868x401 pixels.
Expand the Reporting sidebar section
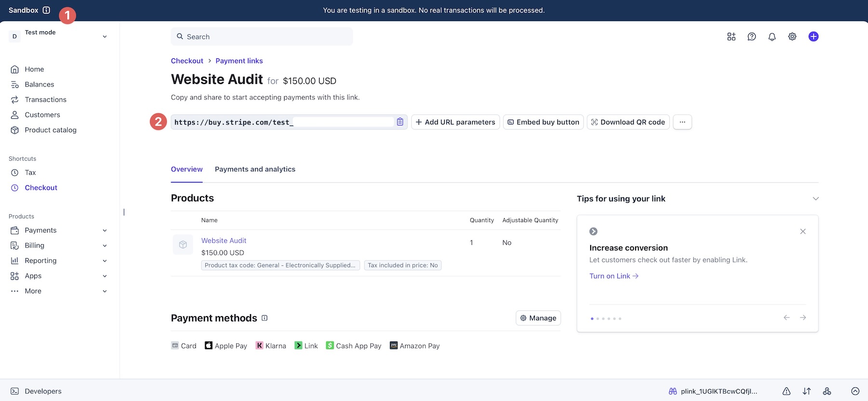tap(105, 261)
